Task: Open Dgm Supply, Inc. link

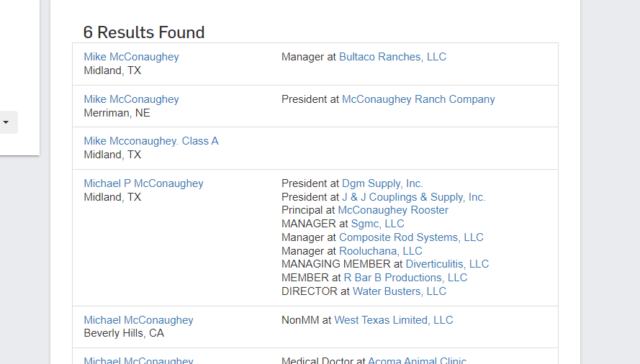Action: tap(382, 183)
